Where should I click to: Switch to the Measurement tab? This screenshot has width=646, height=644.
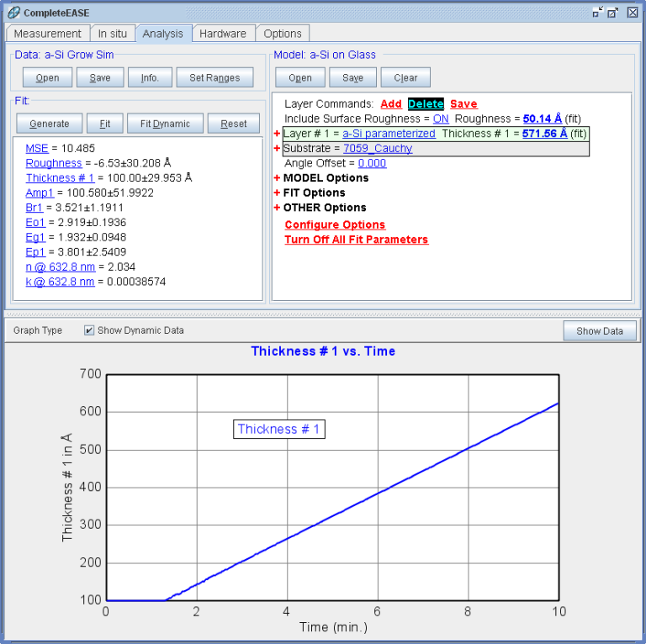[48, 34]
